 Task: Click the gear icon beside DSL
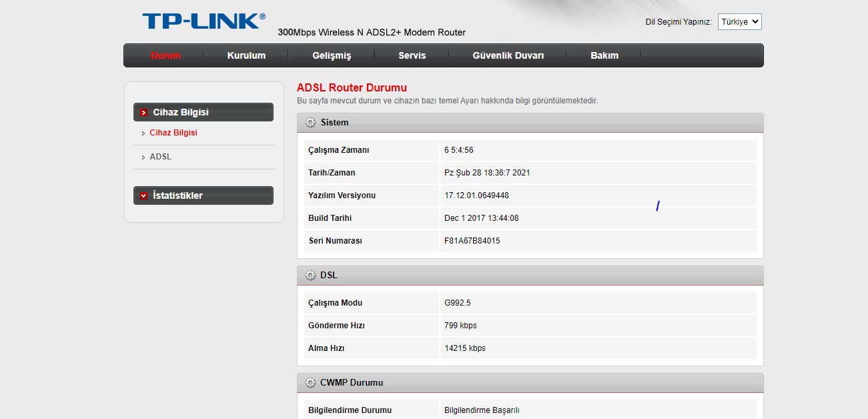310,276
